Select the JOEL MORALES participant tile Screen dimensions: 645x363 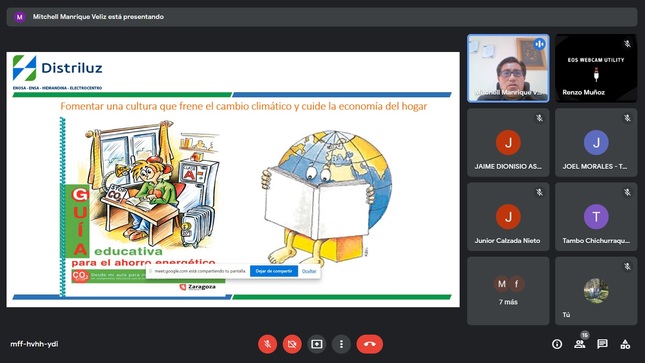596,142
